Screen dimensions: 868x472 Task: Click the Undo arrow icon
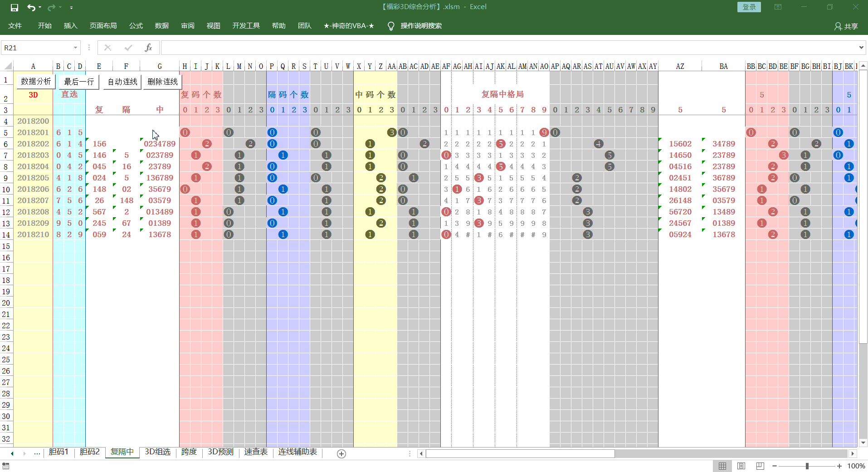point(31,7)
